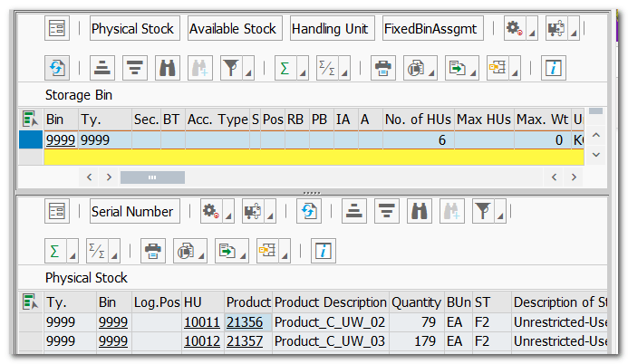Click the Storage Bin horizontal scrollbar thumb
Image resolution: width=628 pixels, height=364 pixels.
pos(151,177)
